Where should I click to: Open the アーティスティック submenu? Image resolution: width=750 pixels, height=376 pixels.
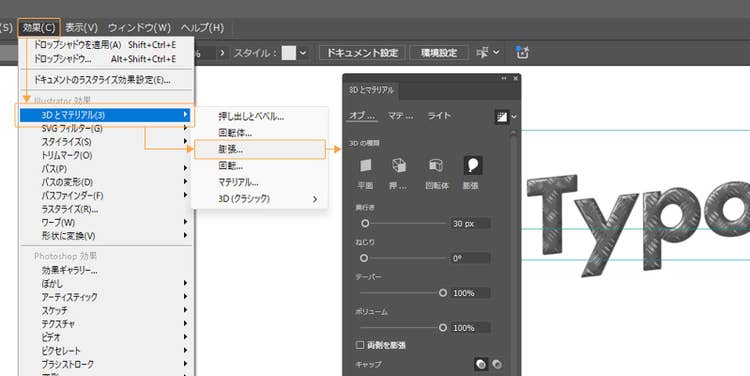106,297
